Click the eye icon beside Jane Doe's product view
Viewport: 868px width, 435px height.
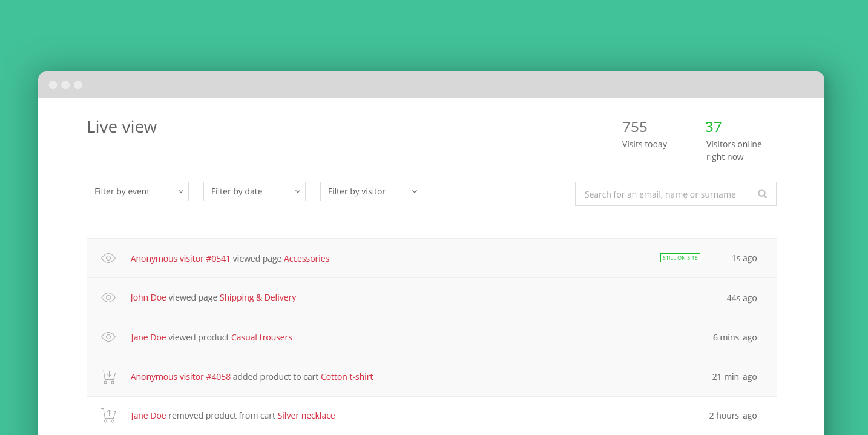pyautogui.click(x=108, y=337)
